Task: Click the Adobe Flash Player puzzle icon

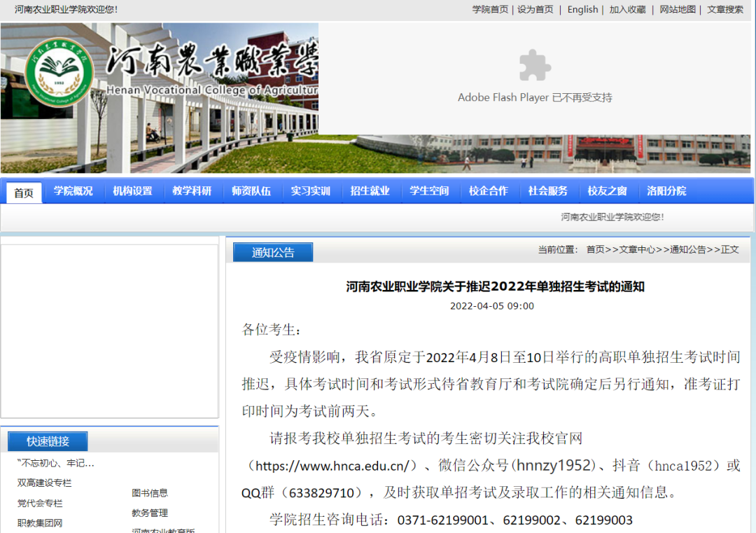Action: (x=534, y=64)
